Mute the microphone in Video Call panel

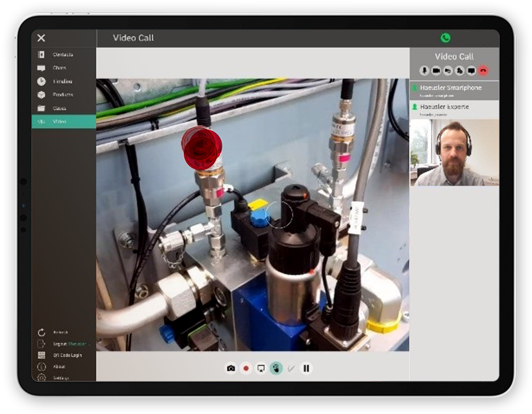pos(424,70)
